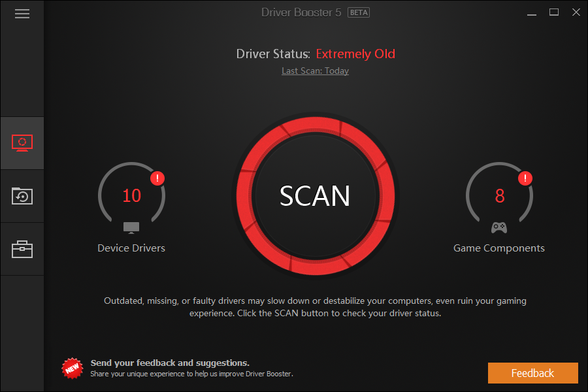Click the orange Feedback button

533,373
